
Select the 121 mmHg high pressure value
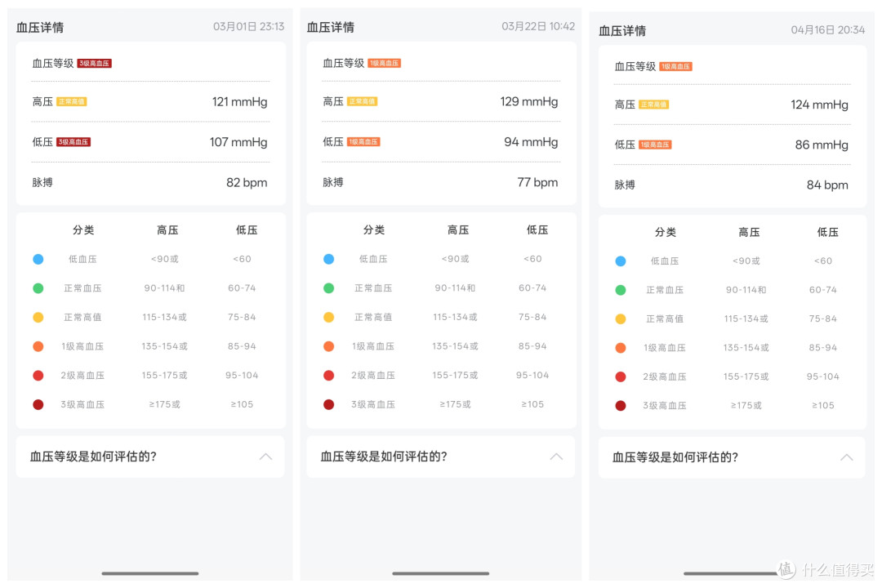[239, 102]
